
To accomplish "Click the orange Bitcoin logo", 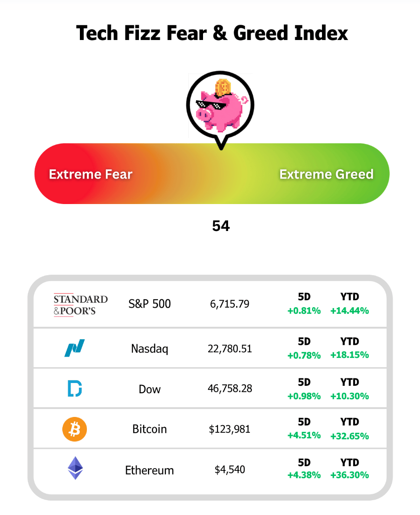I will 74,429.
